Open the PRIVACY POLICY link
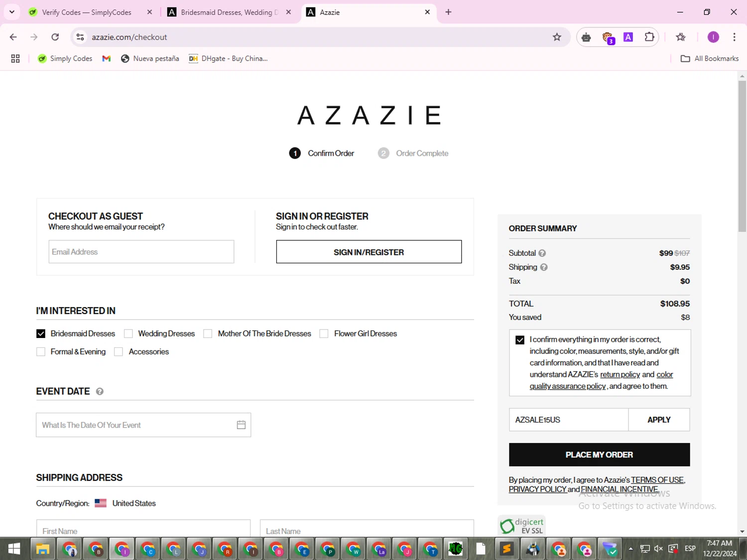Screen dimensions: 747x560 point(537,489)
